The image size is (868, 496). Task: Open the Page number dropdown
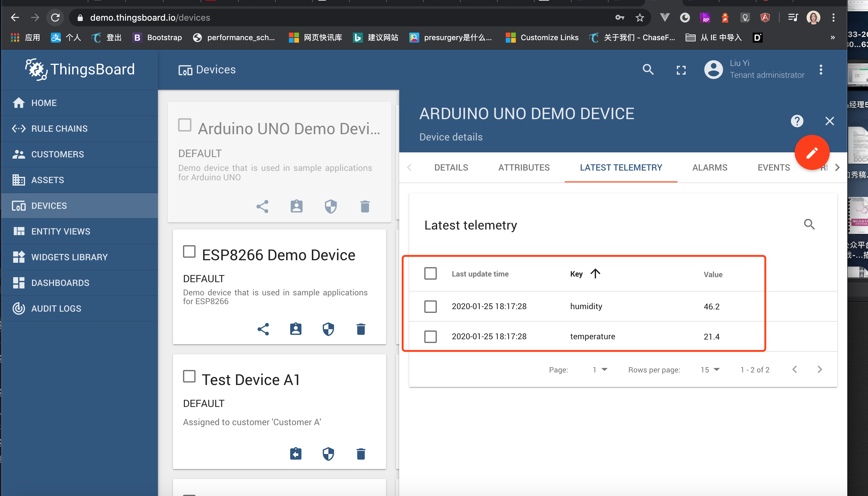pyautogui.click(x=600, y=370)
